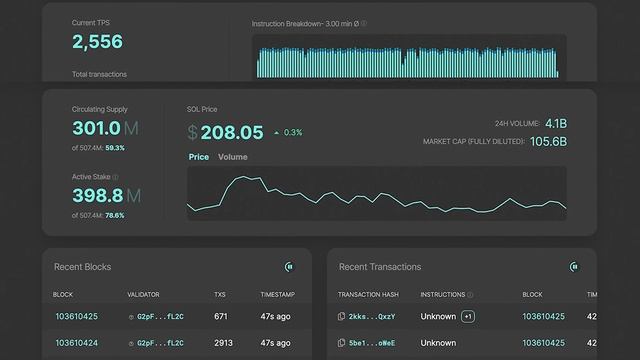Open transaction 2kks...QxzY
Viewport: 640px width, 360px height.
pyautogui.click(x=372, y=316)
